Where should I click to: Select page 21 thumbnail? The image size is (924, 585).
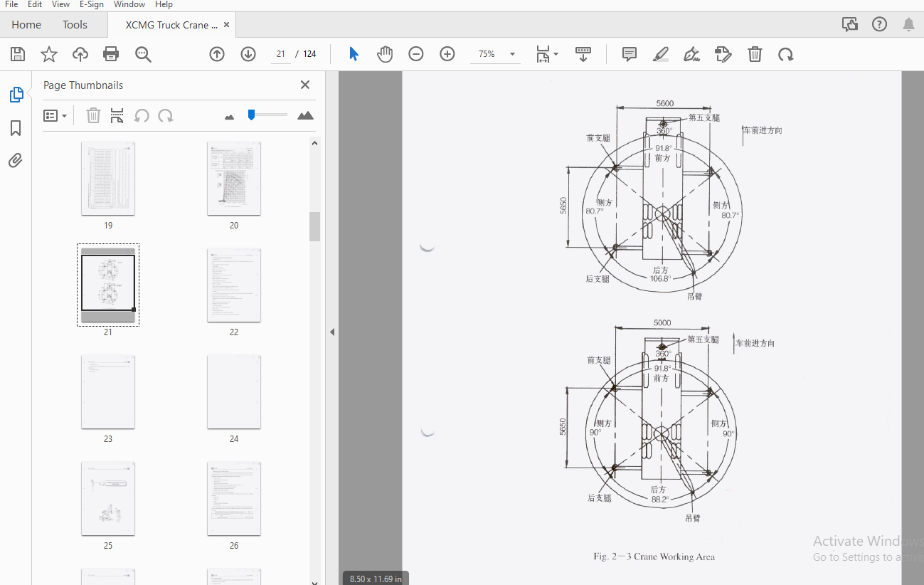pos(108,285)
